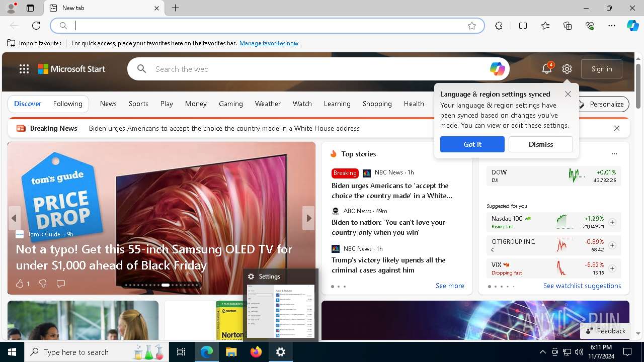Open the DOW index row
Image resolution: width=644 pixels, height=362 pixels.
click(x=553, y=176)
